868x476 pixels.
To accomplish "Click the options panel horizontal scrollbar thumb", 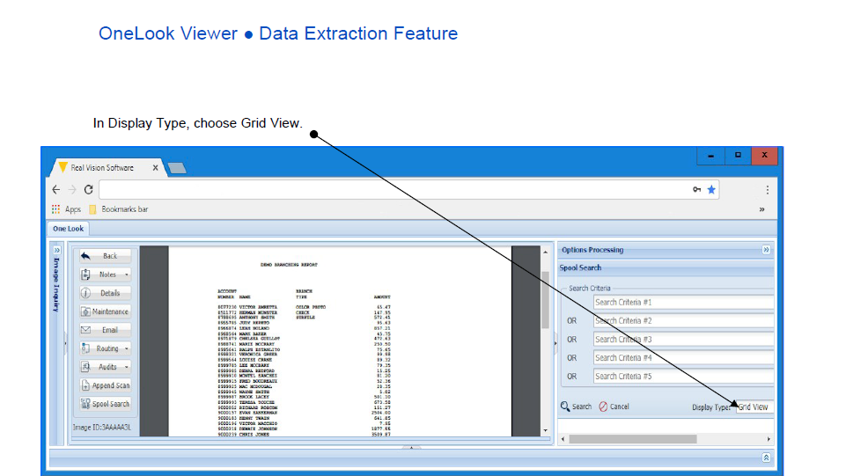I will point(633,439).
